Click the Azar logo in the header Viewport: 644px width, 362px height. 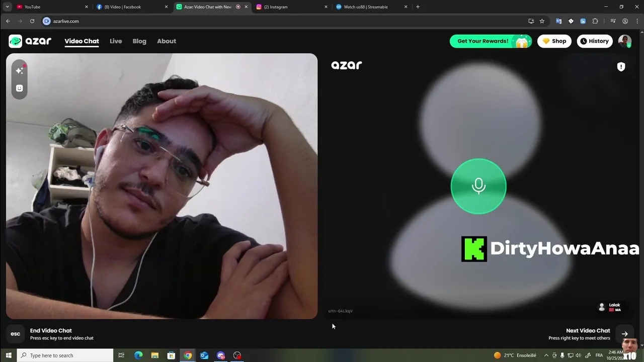pyautogui.click(x=30, y=41)
